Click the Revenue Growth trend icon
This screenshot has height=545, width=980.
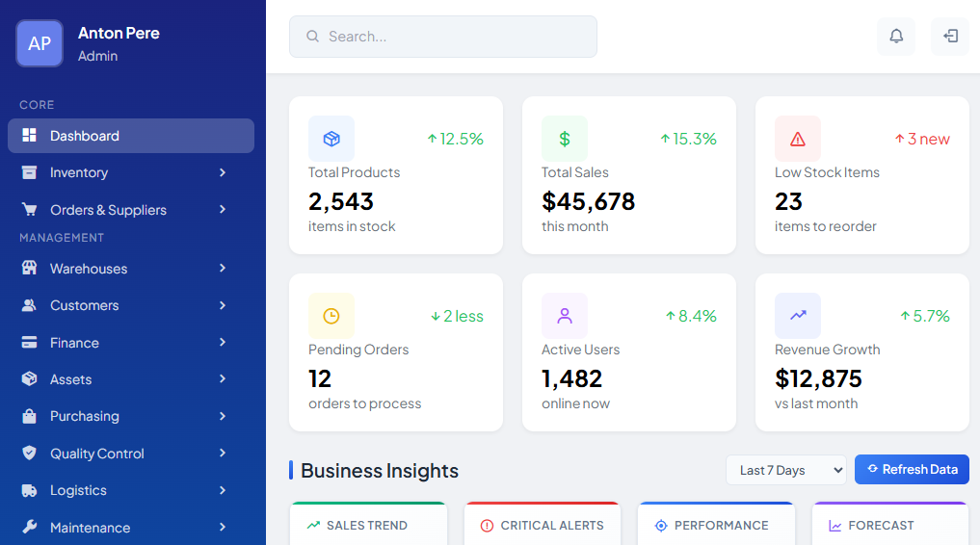tap(798, 316)
